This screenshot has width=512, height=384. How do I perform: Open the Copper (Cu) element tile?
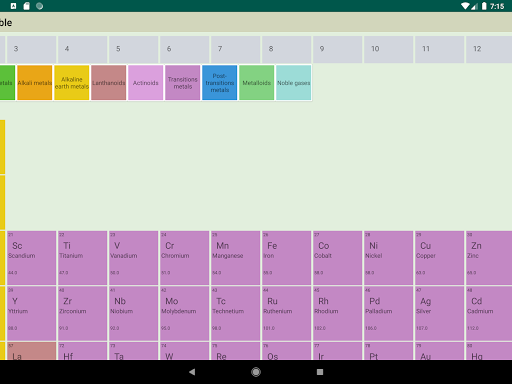coord(440,258)
